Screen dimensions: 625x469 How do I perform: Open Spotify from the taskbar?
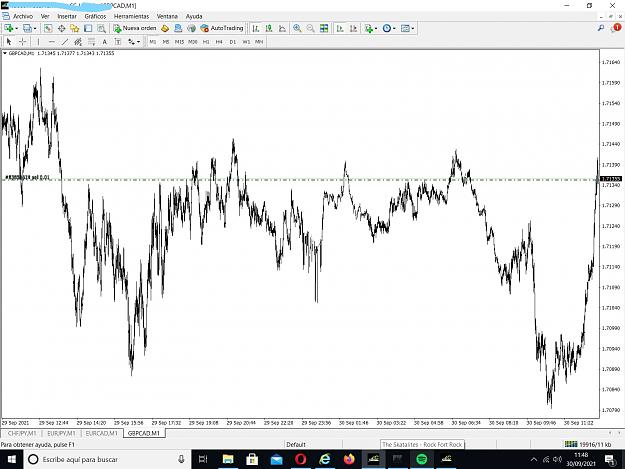[x=422, y=459]
